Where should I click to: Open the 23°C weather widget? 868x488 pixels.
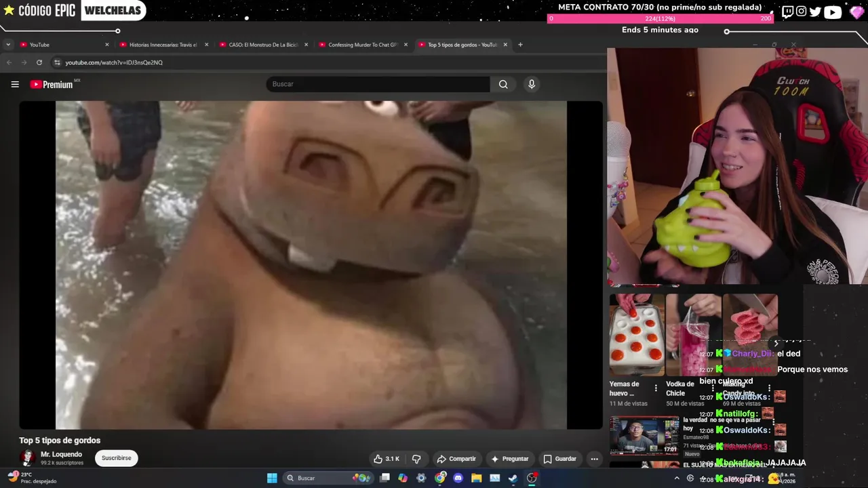[34, 478]
